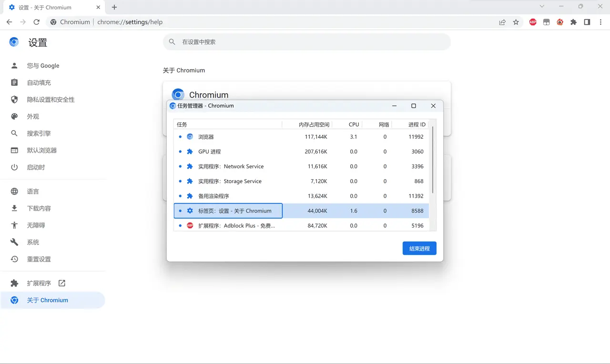610x364 pixels.
Task: Sort by 进程 ID column header
Action: click(x=417, y=124)
